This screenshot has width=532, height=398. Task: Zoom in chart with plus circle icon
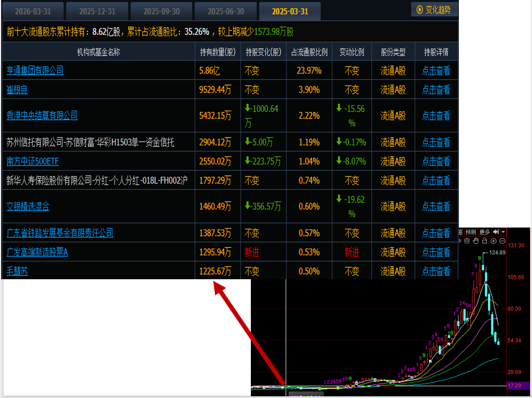click(494, 241)
